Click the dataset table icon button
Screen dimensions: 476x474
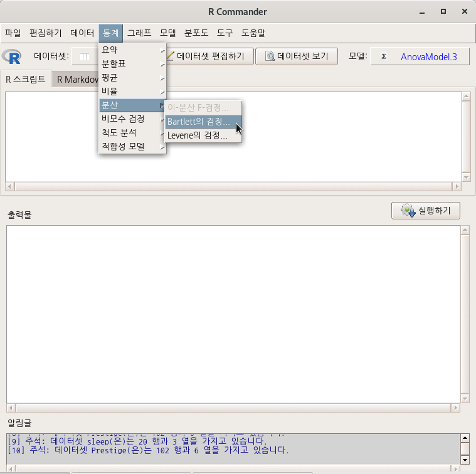click(x=85, y=56)
